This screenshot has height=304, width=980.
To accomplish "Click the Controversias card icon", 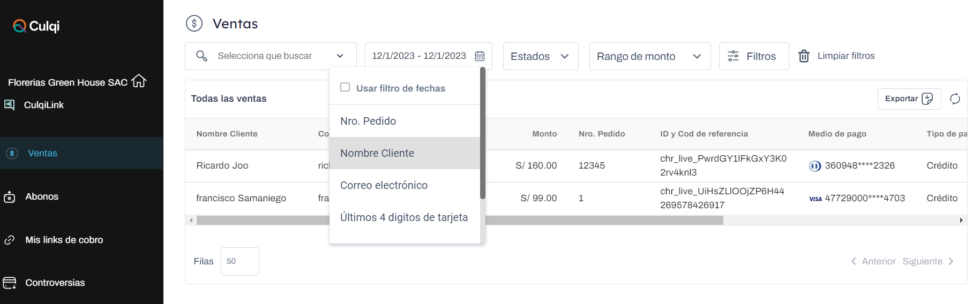I will point(10,283).
